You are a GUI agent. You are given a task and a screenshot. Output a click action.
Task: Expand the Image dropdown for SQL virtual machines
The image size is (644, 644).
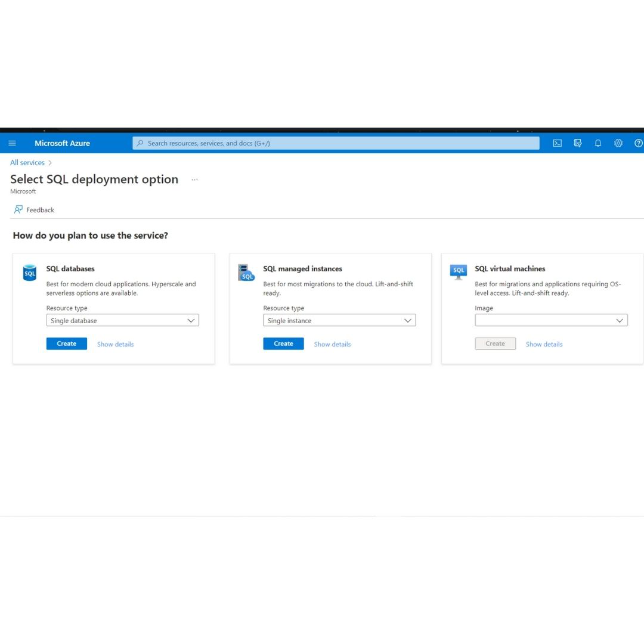[x=551, y=320]
